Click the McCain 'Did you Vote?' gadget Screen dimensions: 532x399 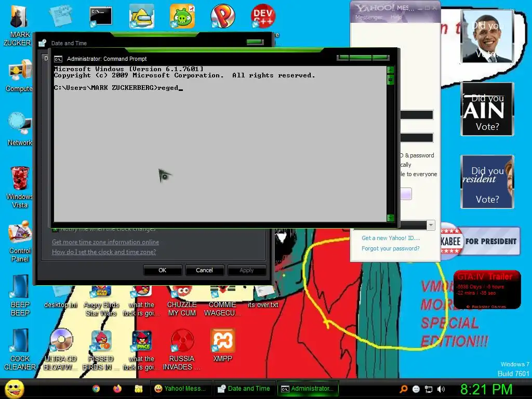[x=487, y=109]
